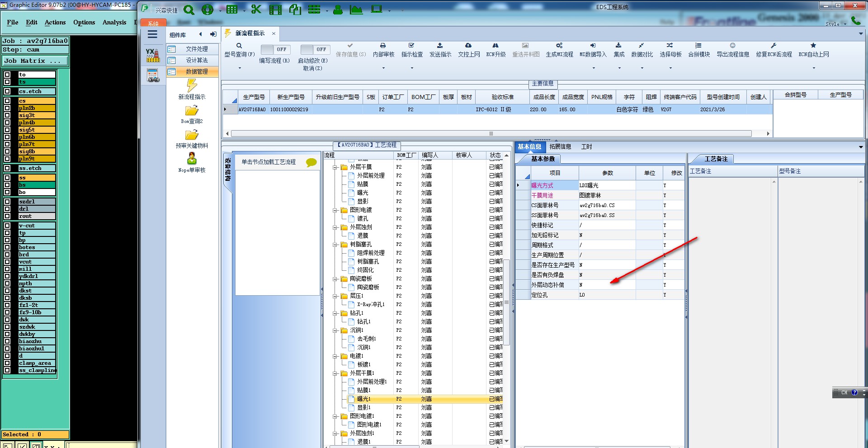Viewport: 868px width, 448px height.
Task: Click ECN自动上网 star tool
Action: pos(814,50)
